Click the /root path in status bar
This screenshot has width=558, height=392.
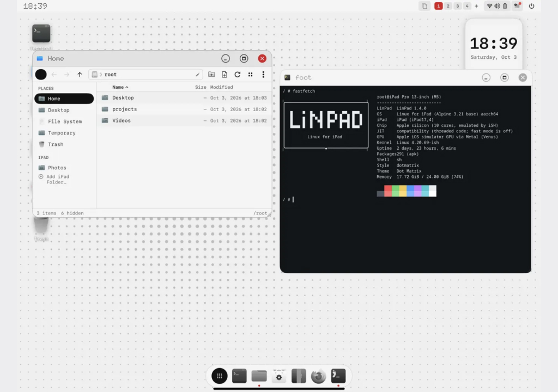[260, 213]
